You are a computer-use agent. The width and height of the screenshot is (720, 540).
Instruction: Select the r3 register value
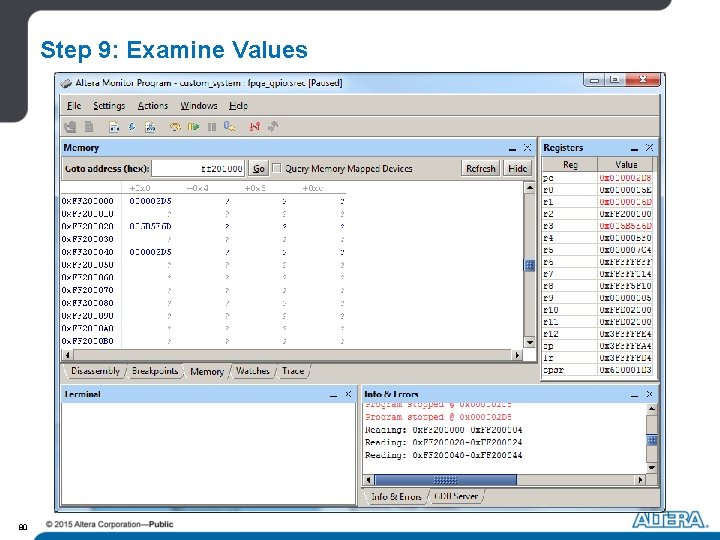click(x=625, y=225)
